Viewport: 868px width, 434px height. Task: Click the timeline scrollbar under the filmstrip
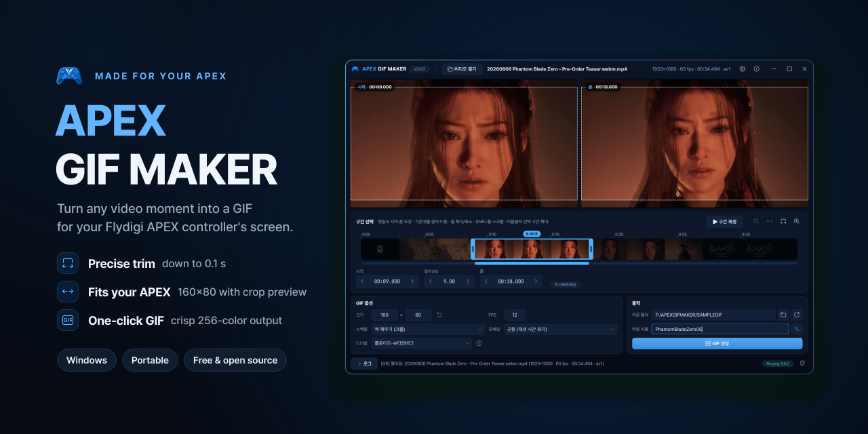(x=579, y=263)
